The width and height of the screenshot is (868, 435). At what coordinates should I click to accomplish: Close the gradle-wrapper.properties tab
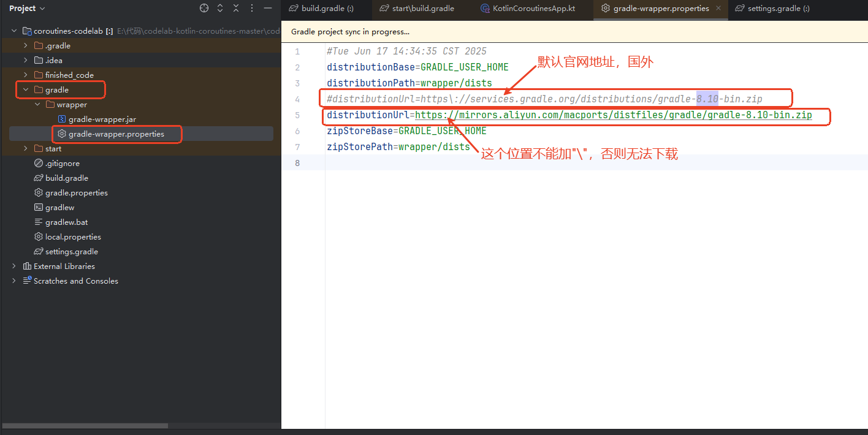click(x=718, y=9)
